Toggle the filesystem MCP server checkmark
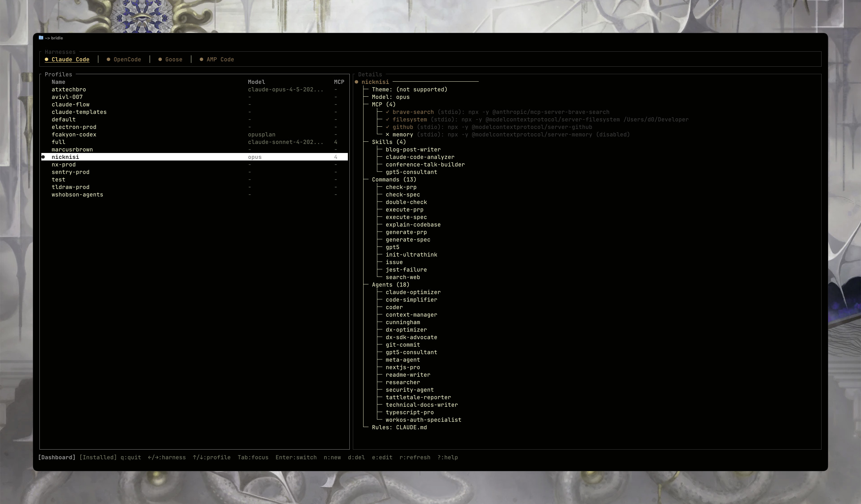 click(388, 120)
